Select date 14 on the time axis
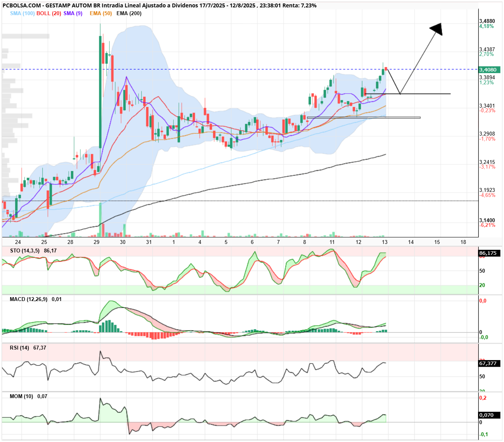 point(411,242)
